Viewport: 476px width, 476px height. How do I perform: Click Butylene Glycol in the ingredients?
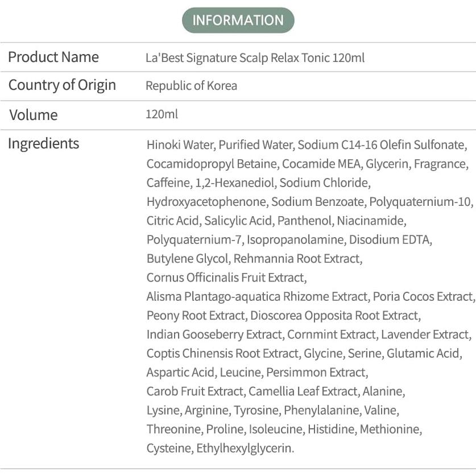[x=187, y=259]
